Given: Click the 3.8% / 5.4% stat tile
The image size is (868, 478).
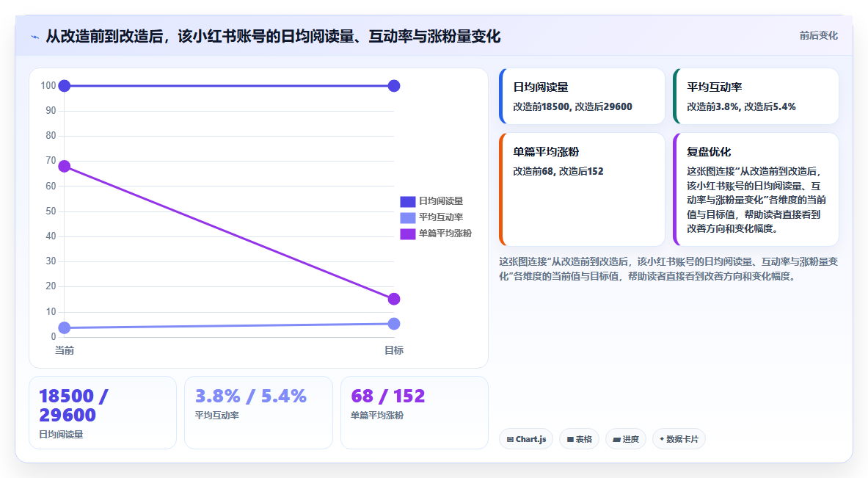Looking at the screenshot, I should click(x=258, y=413).
